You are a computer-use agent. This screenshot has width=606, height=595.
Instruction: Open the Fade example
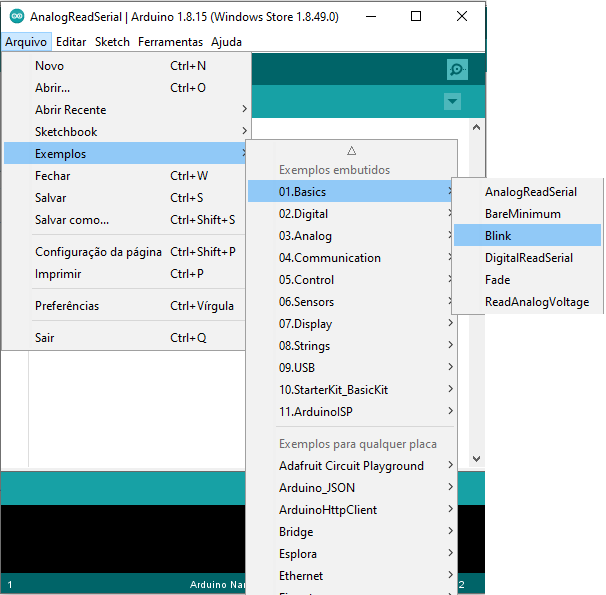point(528,280)
